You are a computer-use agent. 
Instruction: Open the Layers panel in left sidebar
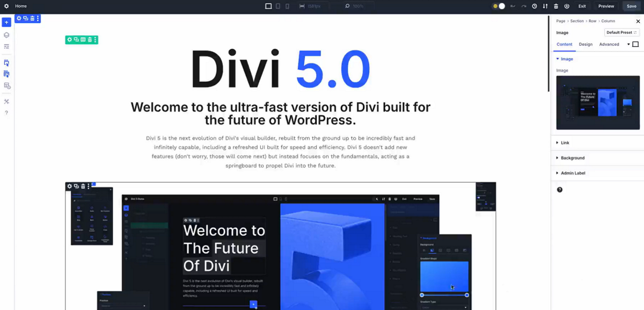[6, 35]
